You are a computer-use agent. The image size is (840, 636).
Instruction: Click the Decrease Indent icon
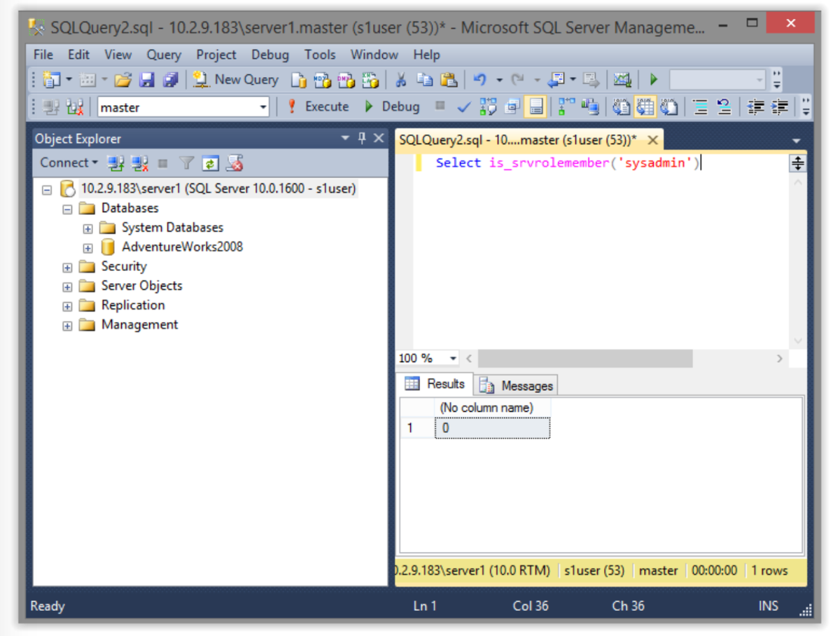[755, 106]
